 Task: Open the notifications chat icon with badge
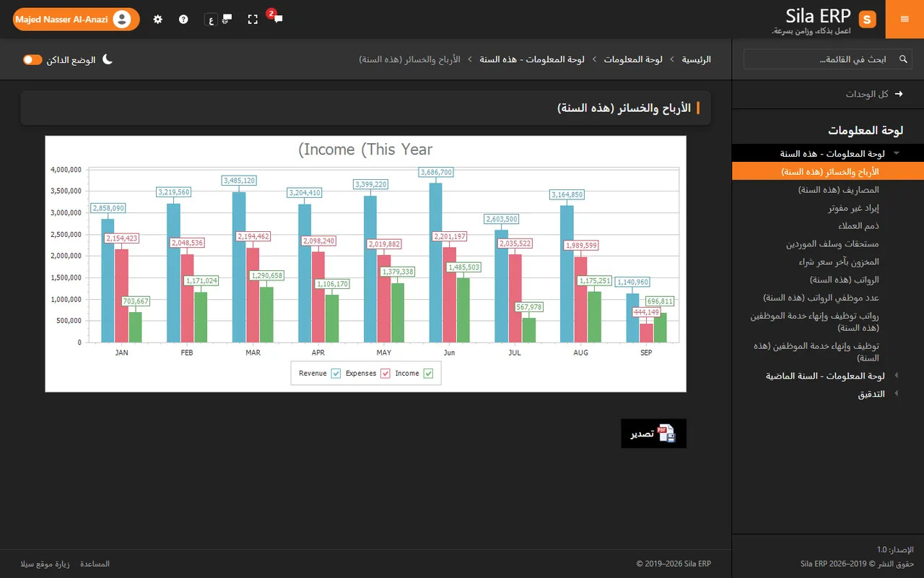pyautogui.click(x=276, y=18)
